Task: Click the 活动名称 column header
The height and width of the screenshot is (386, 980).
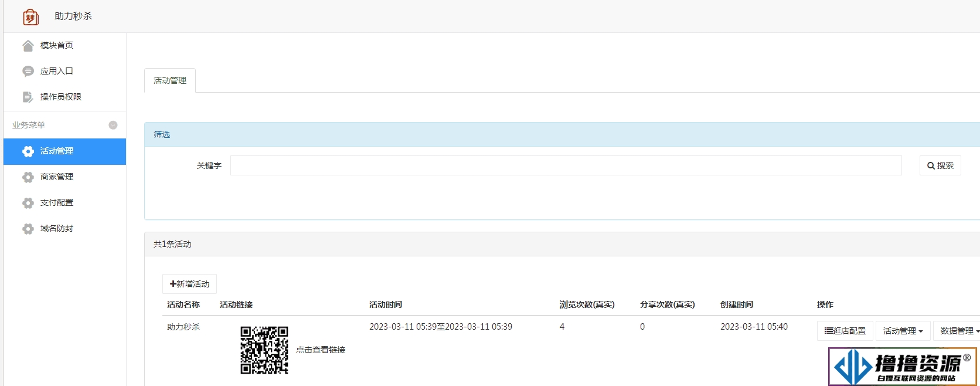Action: tap(183, 304)
